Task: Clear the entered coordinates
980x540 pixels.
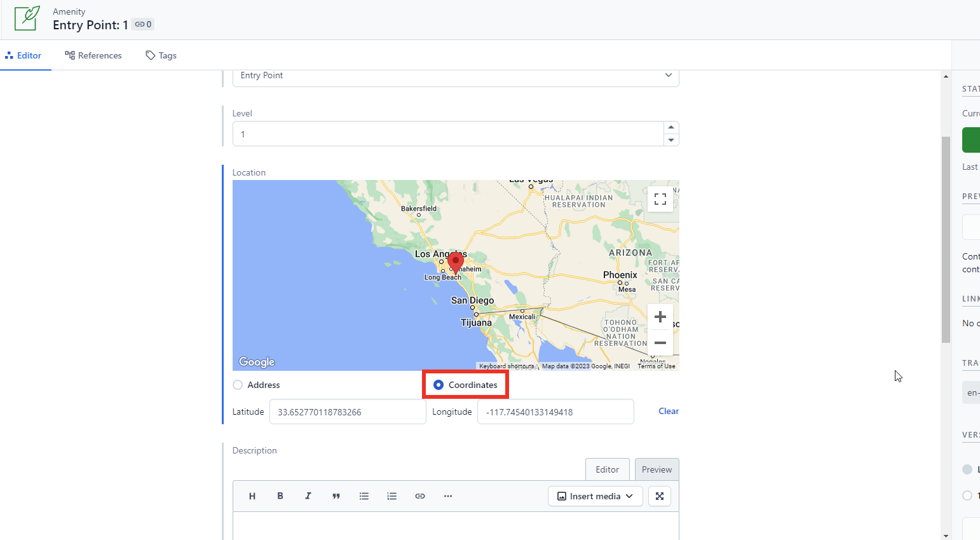Action: point(668,411)
